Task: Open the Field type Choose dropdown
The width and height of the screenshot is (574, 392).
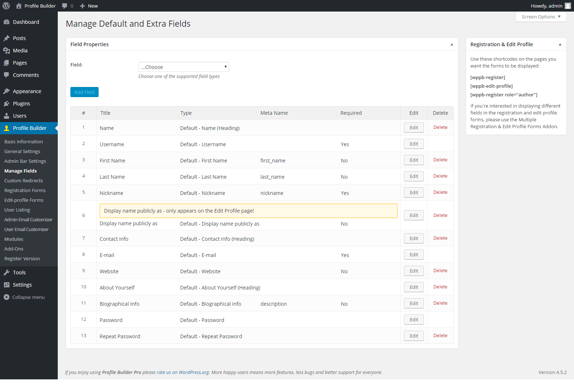Action: (x=184, y=67)
